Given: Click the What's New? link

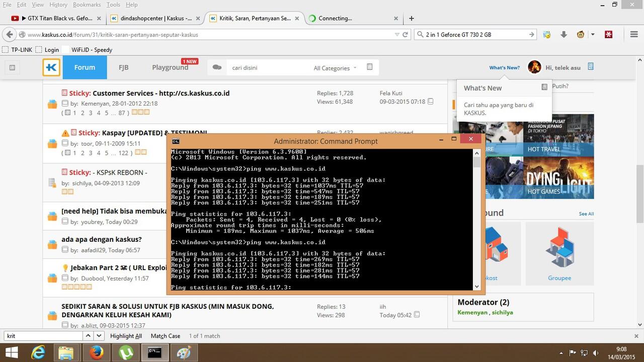Looking at the screenshot, I should pos(504,67).
